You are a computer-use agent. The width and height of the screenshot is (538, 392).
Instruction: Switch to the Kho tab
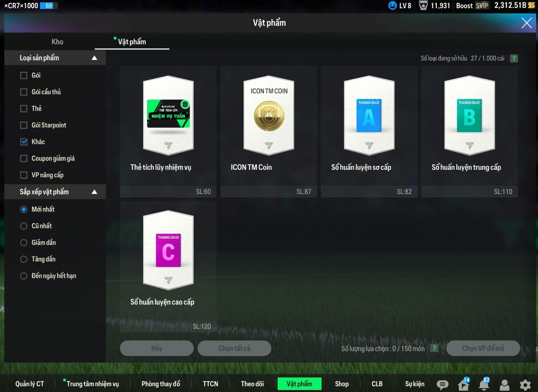tap(57, 42)
